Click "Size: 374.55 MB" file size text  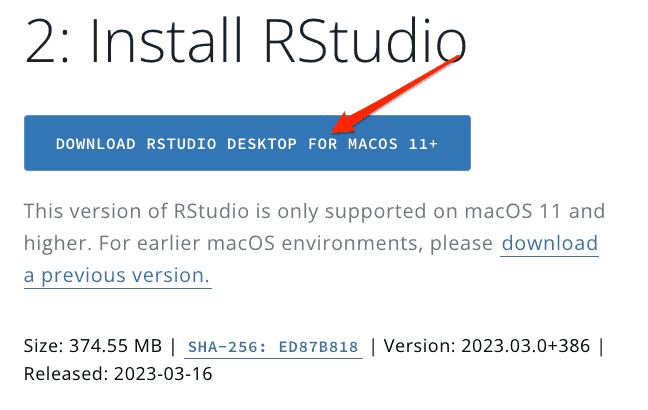click(x=92, y=347)
